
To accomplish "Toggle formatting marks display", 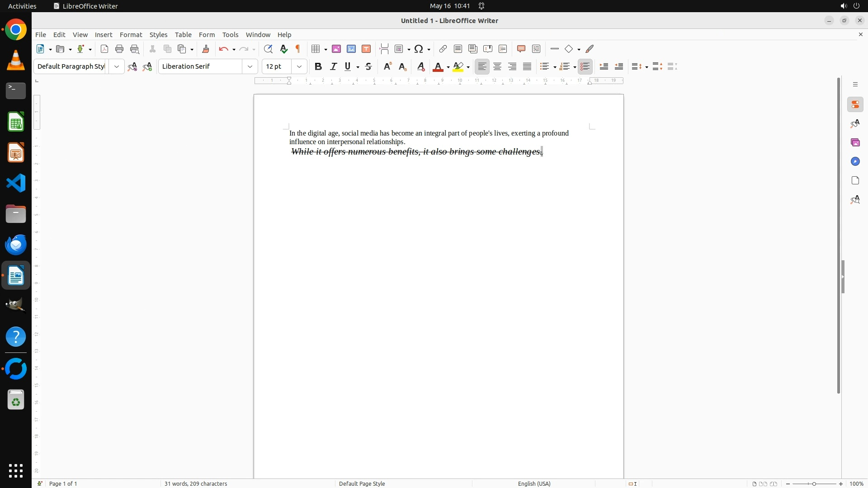I will point(298,49).
